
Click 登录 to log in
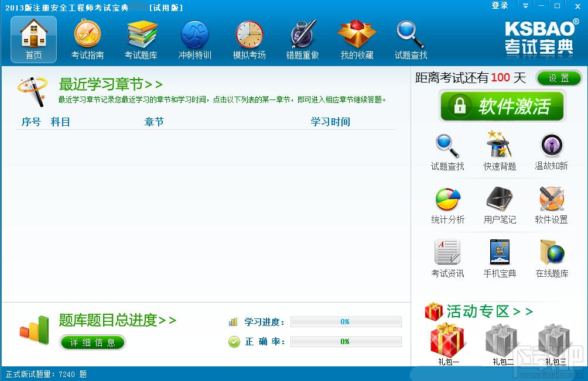(x=500, y=5)
